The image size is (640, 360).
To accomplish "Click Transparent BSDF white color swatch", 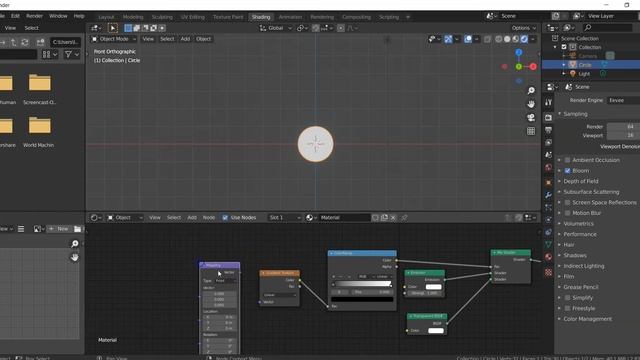I will coord(436,330).
